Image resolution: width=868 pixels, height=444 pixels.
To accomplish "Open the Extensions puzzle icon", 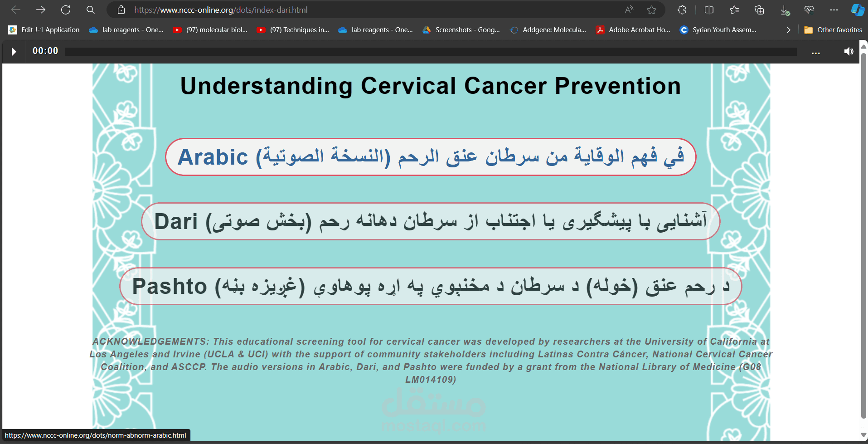I will [x=682, y=10].
